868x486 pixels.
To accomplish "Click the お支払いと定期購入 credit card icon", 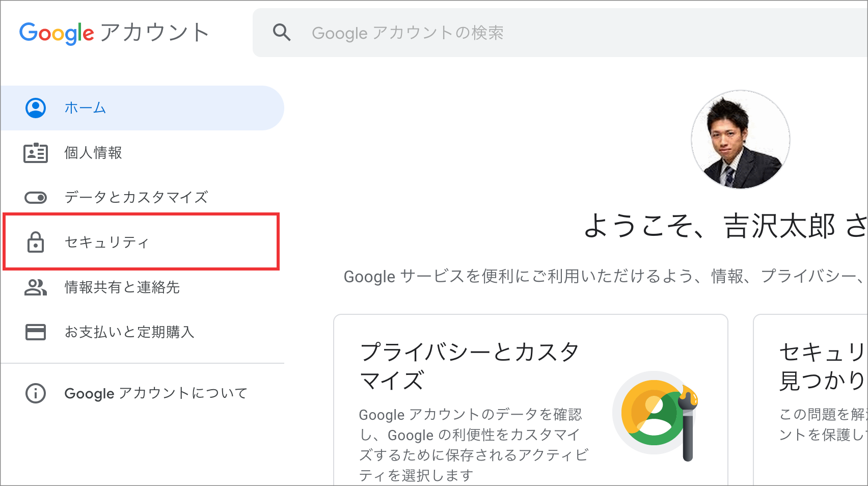I will pyautogui.click(x=36, y=332).
